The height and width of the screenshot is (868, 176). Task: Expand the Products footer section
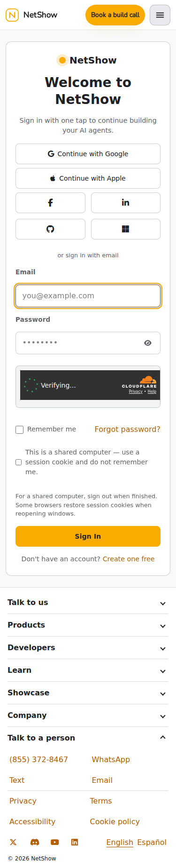[88, 625]
